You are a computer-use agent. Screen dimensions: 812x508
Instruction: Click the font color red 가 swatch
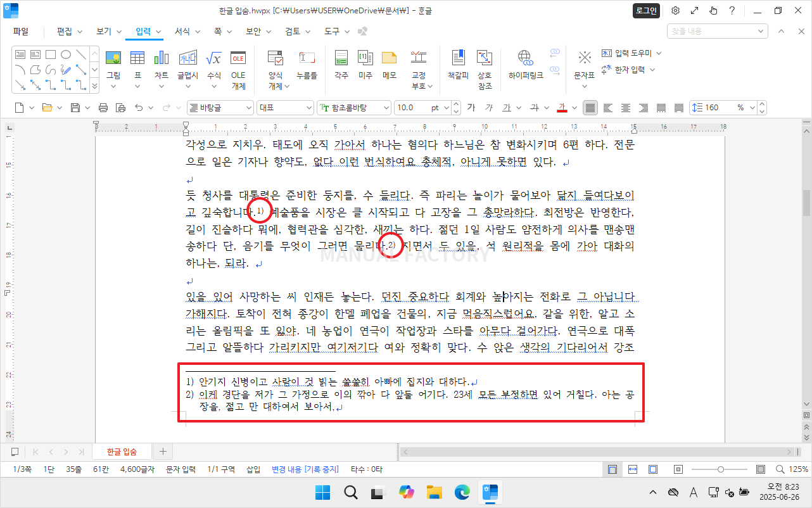[x=562, y=108]
